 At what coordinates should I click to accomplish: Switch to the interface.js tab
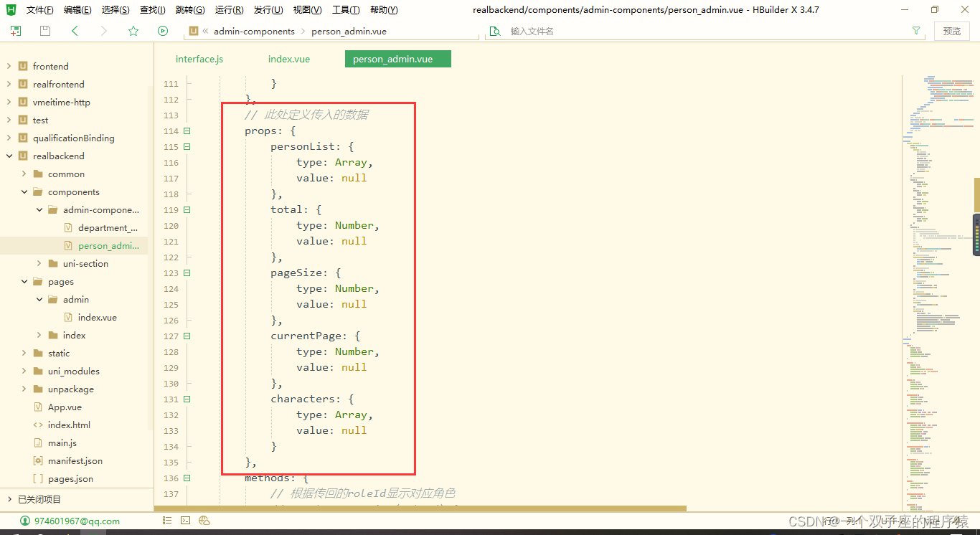(x=199, y=59)
